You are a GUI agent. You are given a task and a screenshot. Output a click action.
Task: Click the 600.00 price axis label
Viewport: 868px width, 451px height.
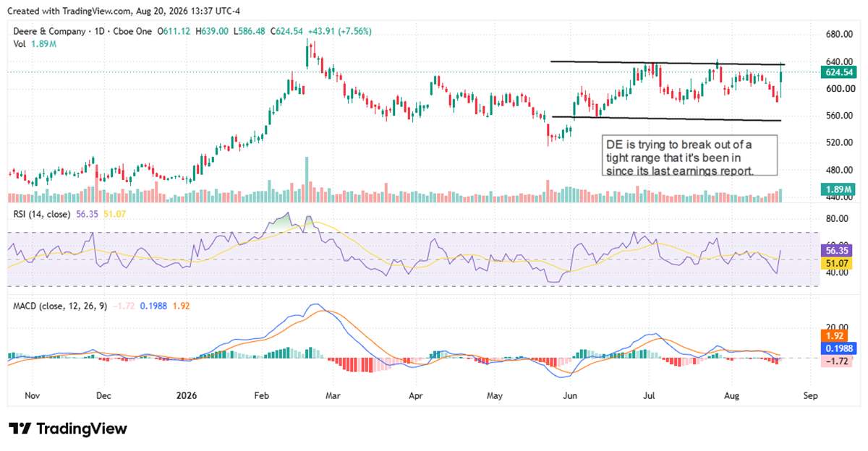tap(839, 88)
